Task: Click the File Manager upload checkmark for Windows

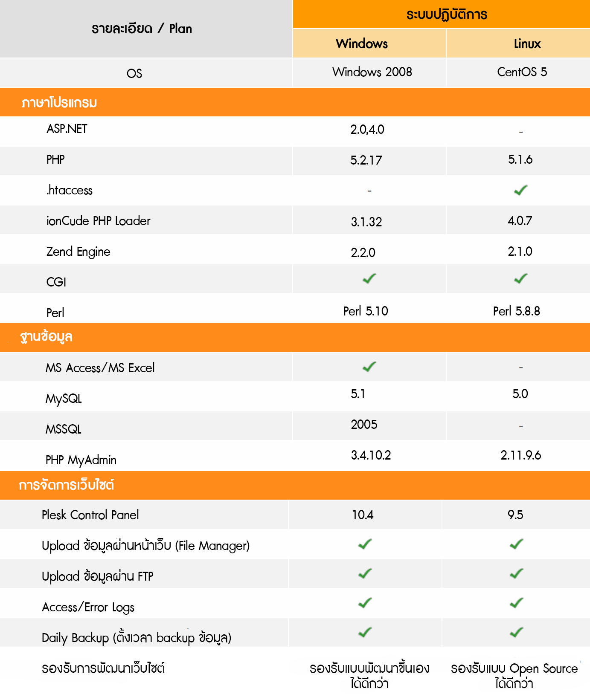Action: (365, 544)
